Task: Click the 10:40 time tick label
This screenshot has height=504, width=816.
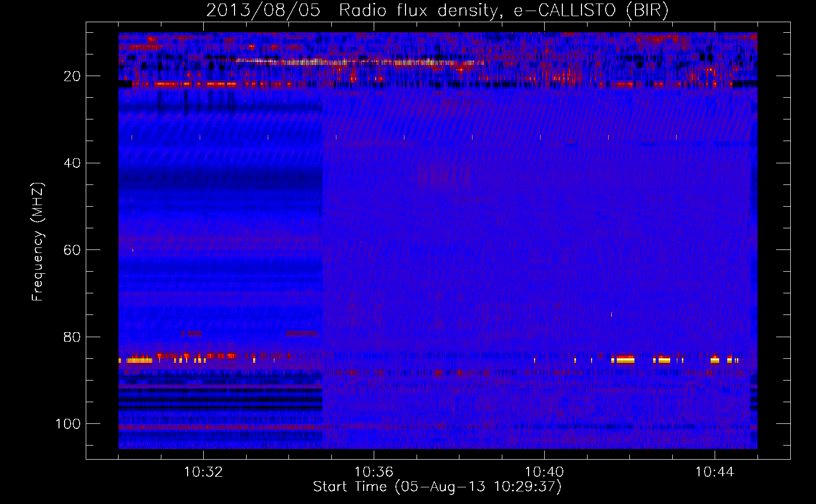Action: pyautogui.click(x=544, y=472)
